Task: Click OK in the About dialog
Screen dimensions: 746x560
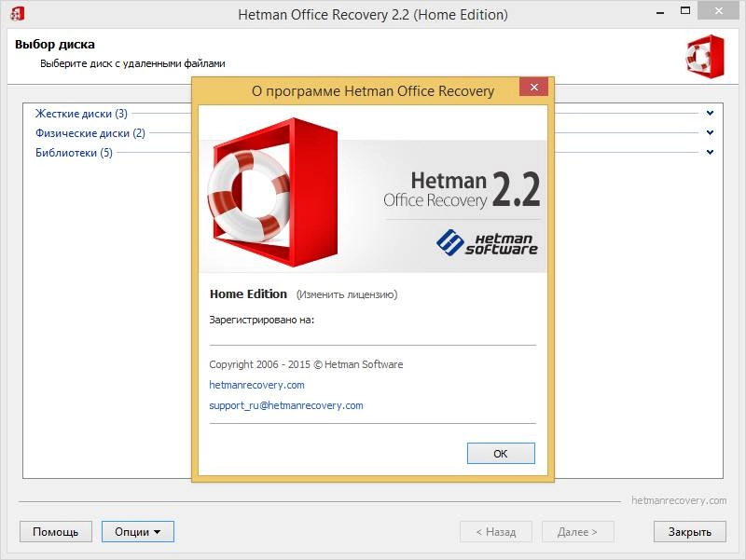Action: [x=501, y=453]
